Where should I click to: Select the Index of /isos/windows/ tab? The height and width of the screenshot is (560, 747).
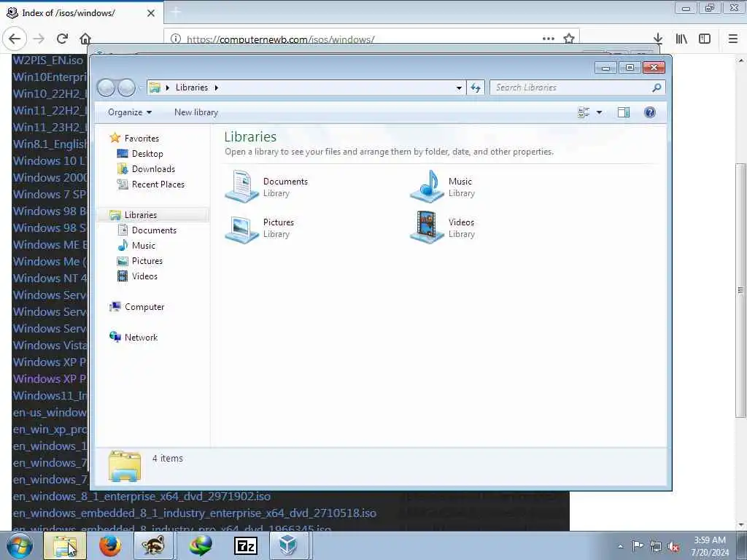coord(82,13)
